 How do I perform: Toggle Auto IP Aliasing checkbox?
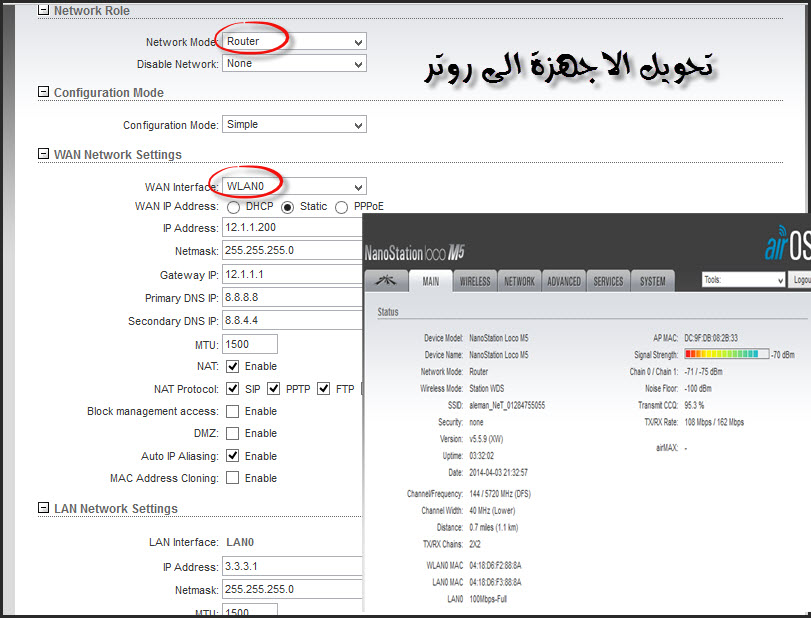point(233,456)
